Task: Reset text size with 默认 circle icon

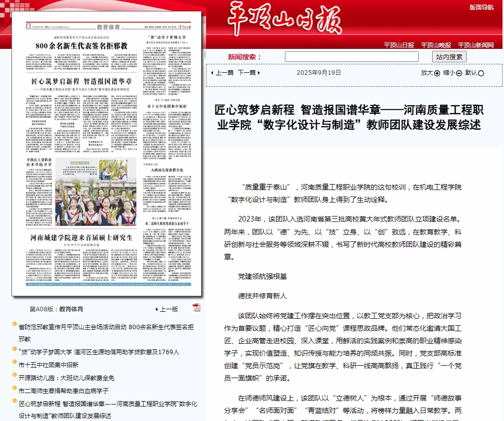Action: pos(481,73)
